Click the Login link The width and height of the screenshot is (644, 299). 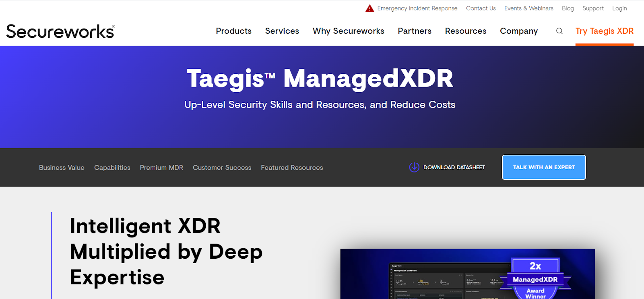click(619, 8)
